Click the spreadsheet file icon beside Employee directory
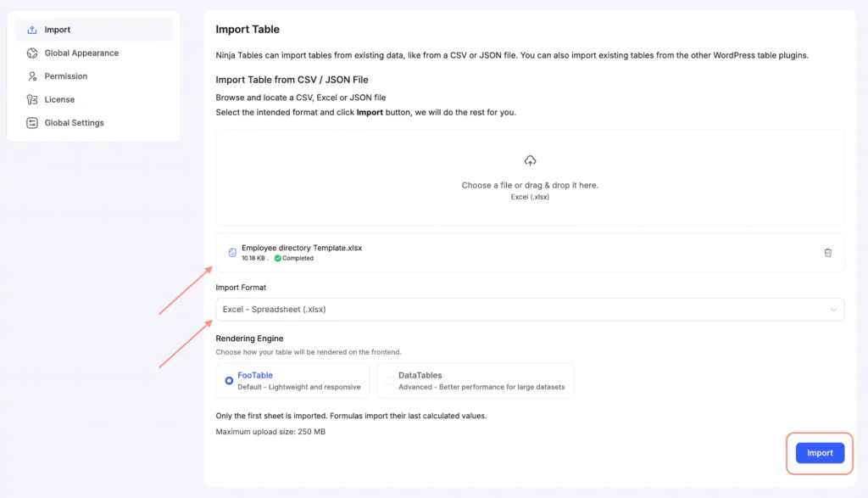The image size is (868, 498). (232, 253)
